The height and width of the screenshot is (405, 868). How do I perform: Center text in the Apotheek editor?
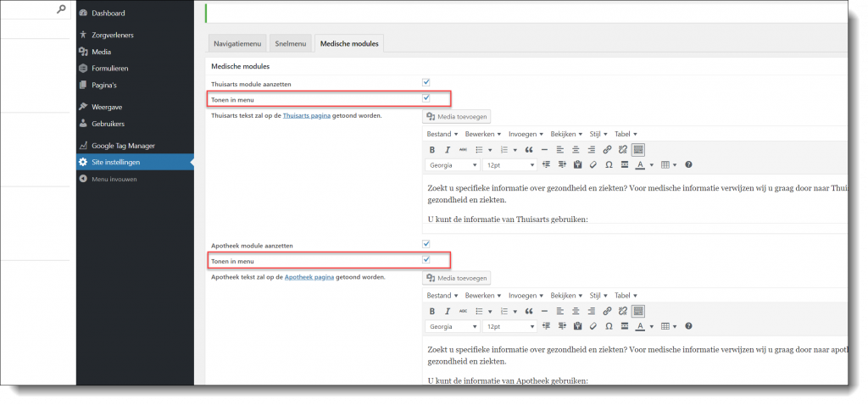click(576, 311)
